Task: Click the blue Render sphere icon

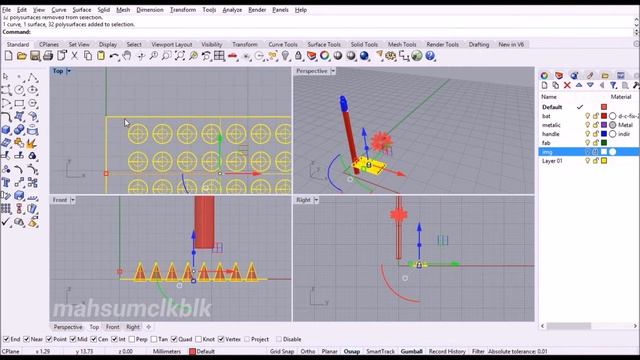Action: click(364, 56)
